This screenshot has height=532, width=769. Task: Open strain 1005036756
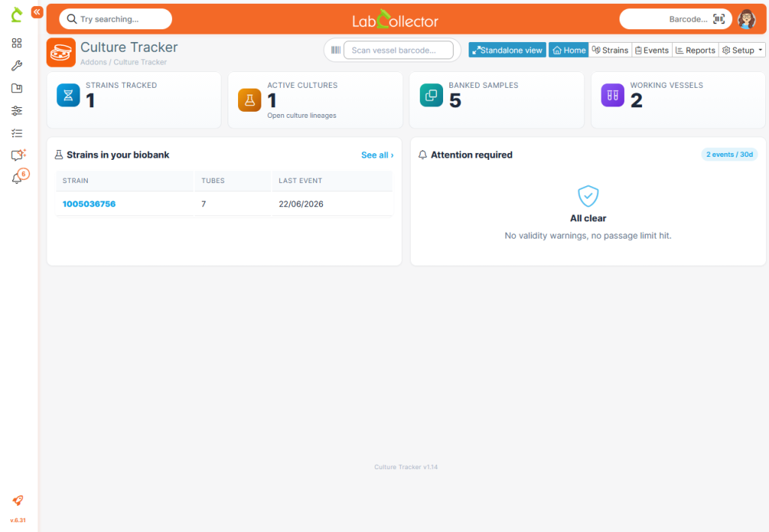click(89, 204)
